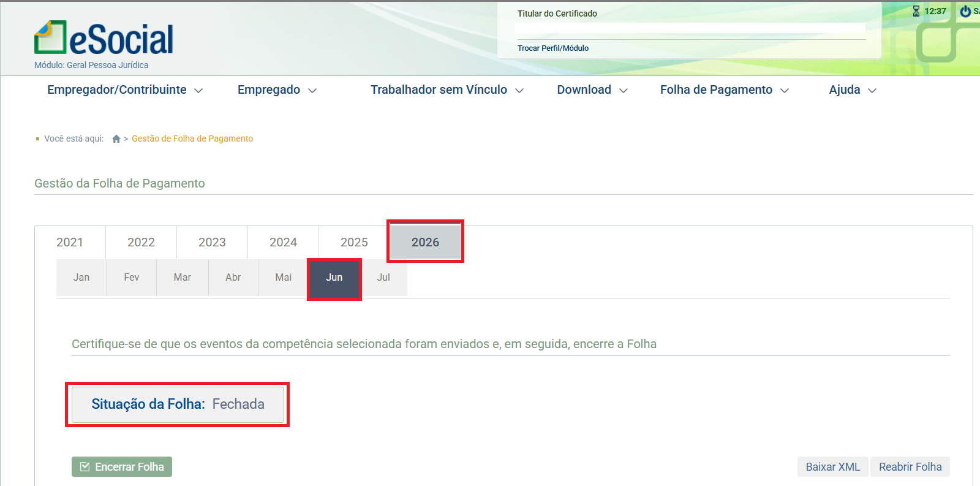Click the session timer hourglass icon
The image size is (980, 486).
coord(916,11)
